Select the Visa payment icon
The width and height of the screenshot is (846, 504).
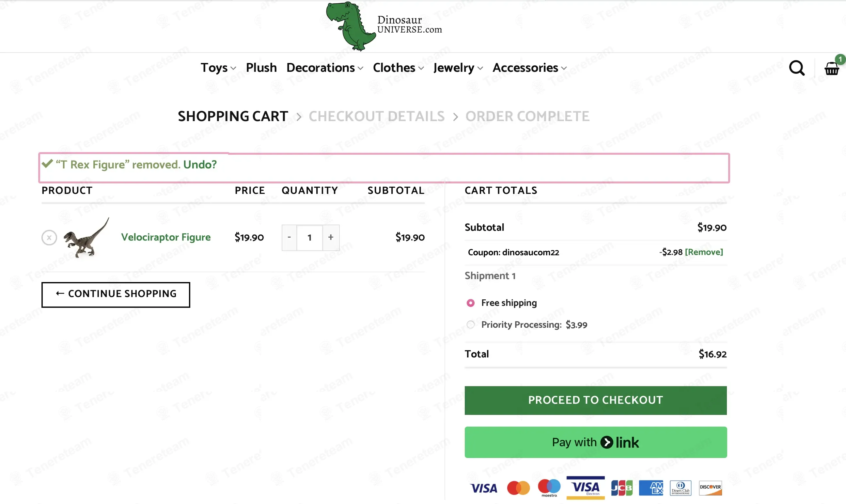click(484, 488)
